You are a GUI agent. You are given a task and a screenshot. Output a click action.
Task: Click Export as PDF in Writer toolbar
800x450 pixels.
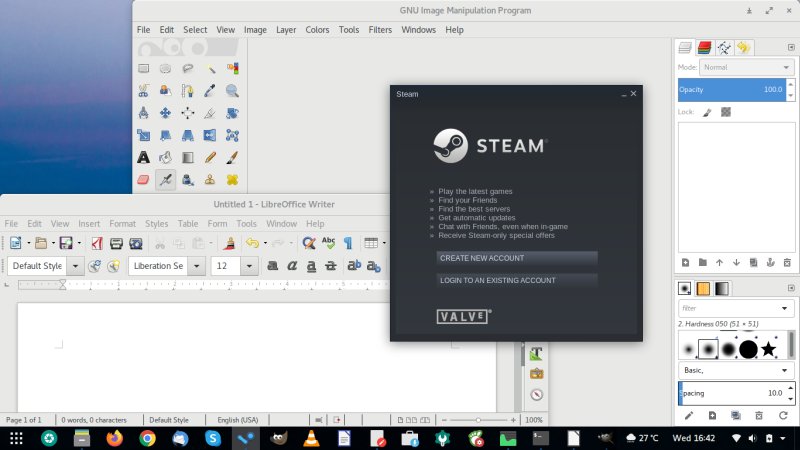click(x=97, y=243)
